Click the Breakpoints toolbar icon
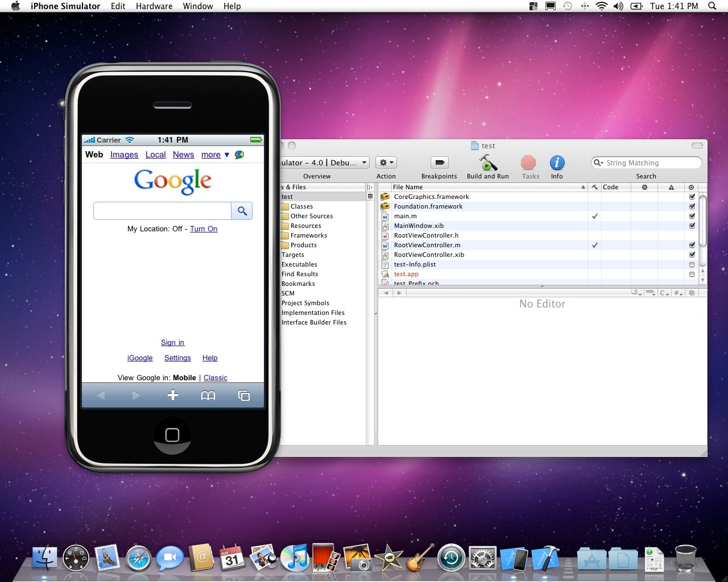The image size is (728, 582). 439,163
